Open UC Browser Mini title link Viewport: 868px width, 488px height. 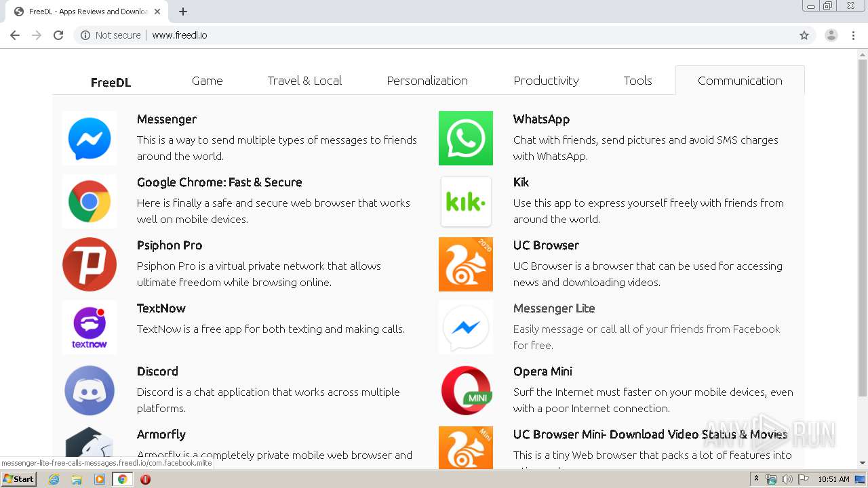pyautogui.click(x=650, y=434)
